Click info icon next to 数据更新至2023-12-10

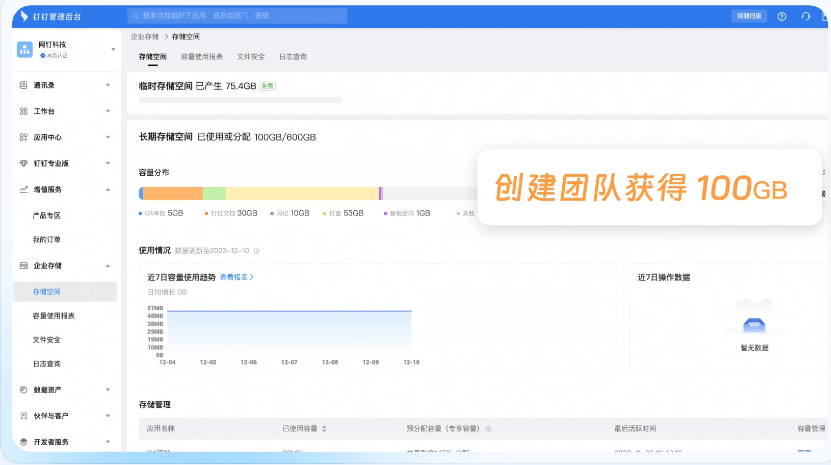(x=256, y=251)
